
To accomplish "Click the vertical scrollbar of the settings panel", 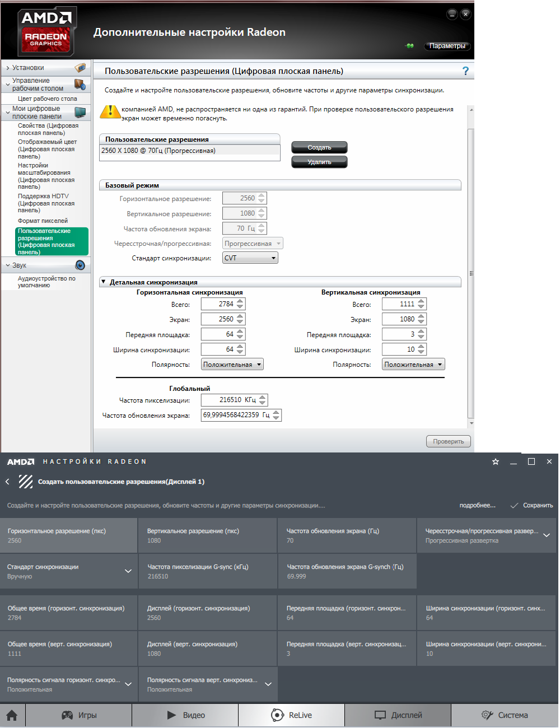I will point(471,274).
